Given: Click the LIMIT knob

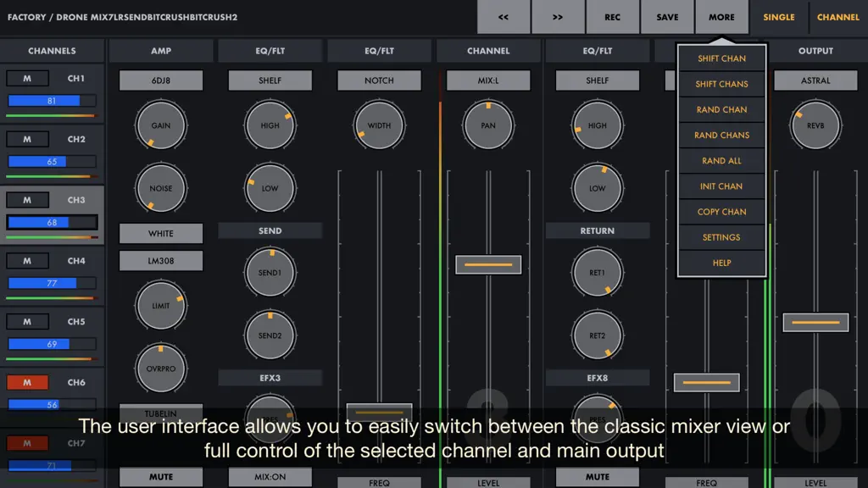Looking at the screenshot, I should pyautogui.click(x=161, y=305).
